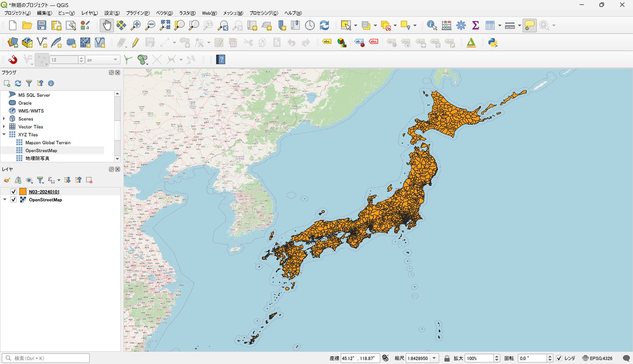Open the プロジェクト menu
This screenshot has width=633, height=364.
tap(17, 13)
